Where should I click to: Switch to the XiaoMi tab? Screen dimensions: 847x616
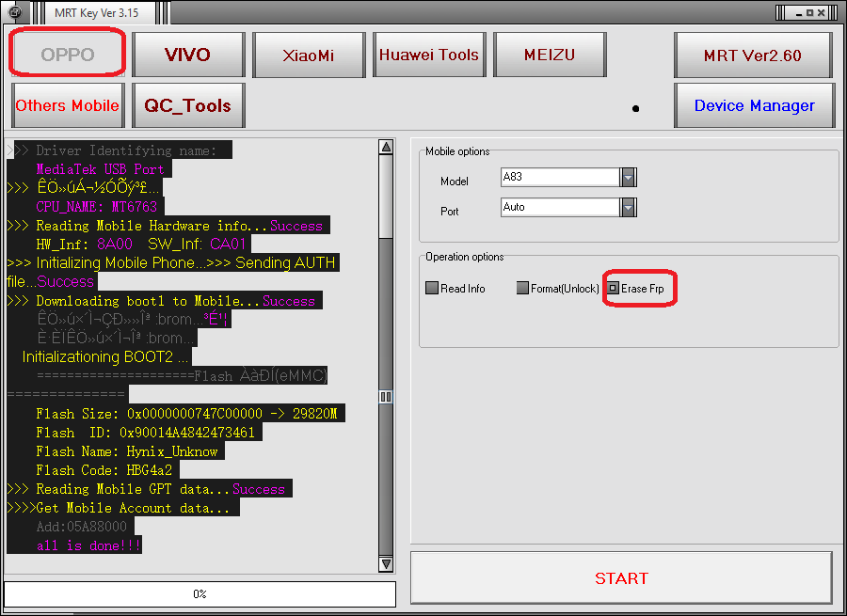pyautogui.click(x=309, y=55)
